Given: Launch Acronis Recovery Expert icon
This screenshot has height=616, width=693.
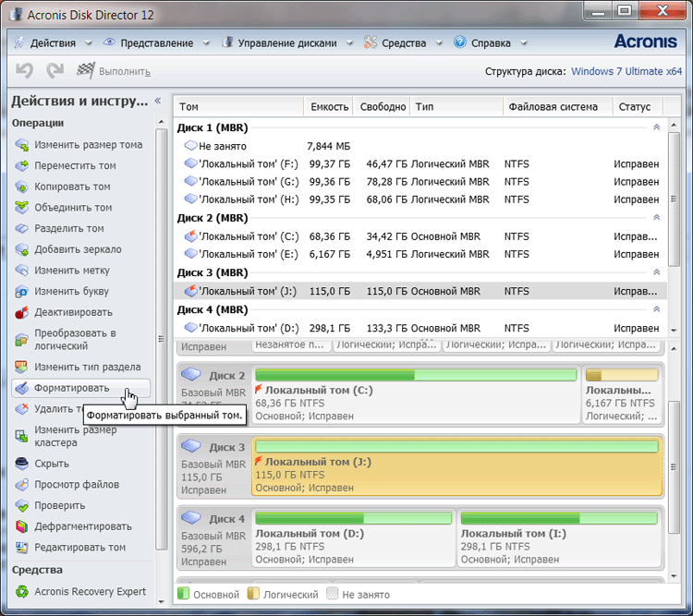Looking at the screenshot, I should [x=22, y=591].
